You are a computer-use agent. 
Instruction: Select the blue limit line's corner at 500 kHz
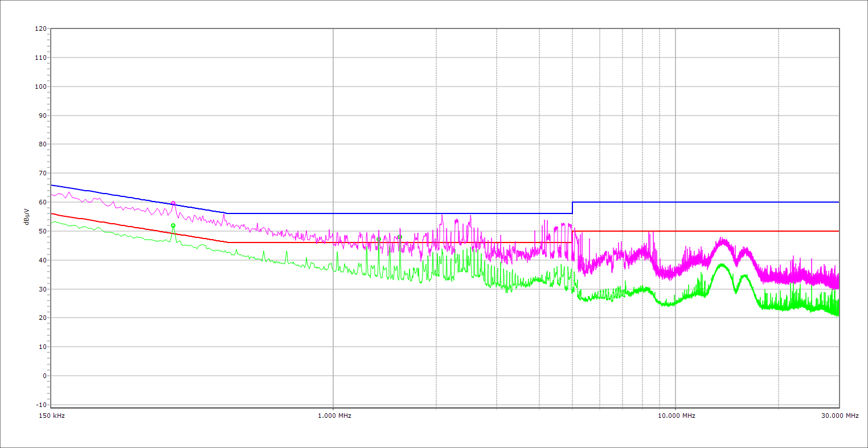coord(227,213)
